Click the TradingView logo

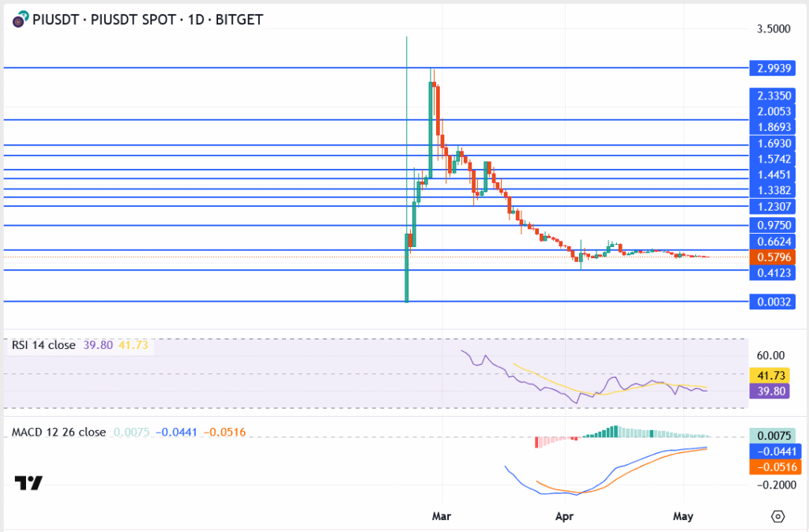28,483
